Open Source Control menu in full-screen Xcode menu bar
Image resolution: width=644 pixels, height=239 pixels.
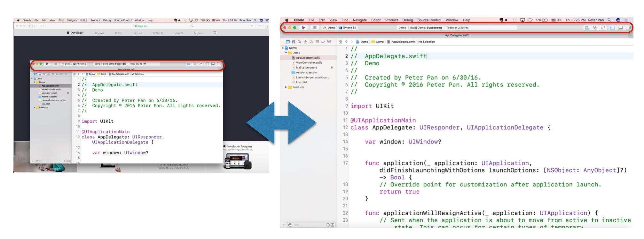429,20
